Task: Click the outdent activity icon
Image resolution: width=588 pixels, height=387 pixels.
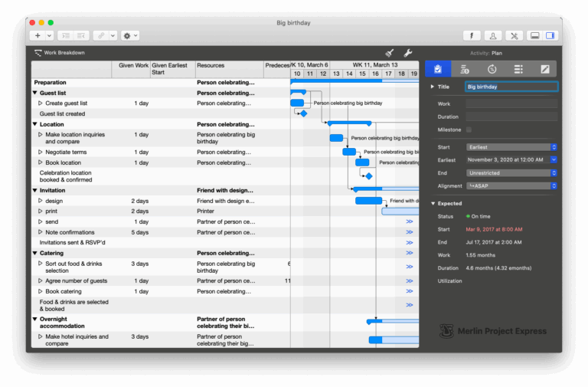Action: coord(81,36)
